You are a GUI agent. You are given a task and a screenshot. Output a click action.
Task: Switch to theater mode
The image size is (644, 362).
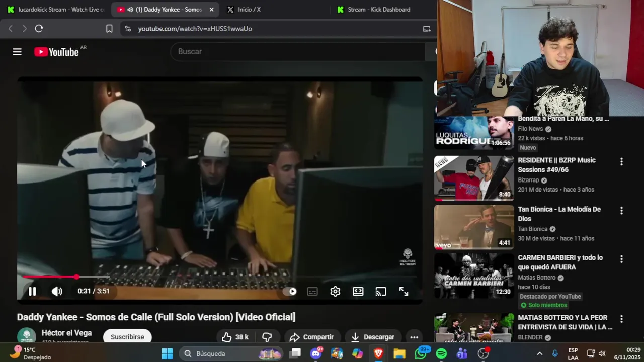pos(358,291)
